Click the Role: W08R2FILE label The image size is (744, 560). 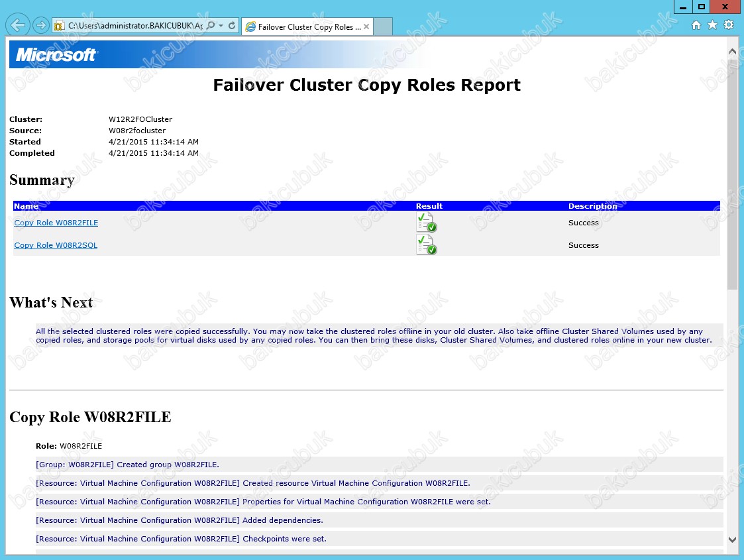point(69,446)
